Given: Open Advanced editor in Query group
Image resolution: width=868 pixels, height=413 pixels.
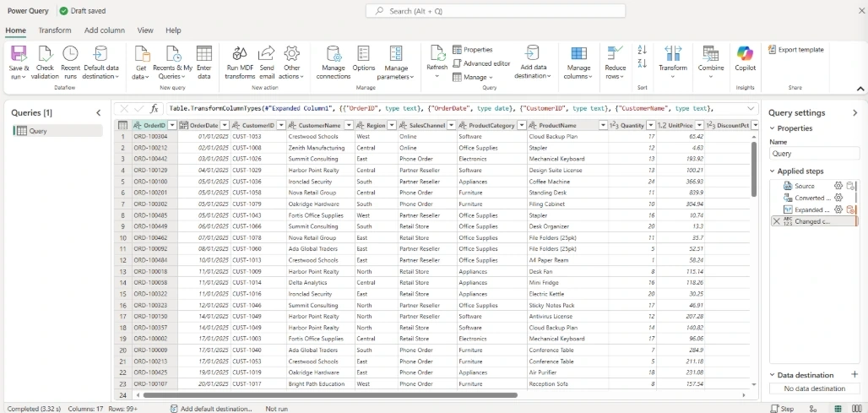Looking at the screenshot, I should 481,63.
